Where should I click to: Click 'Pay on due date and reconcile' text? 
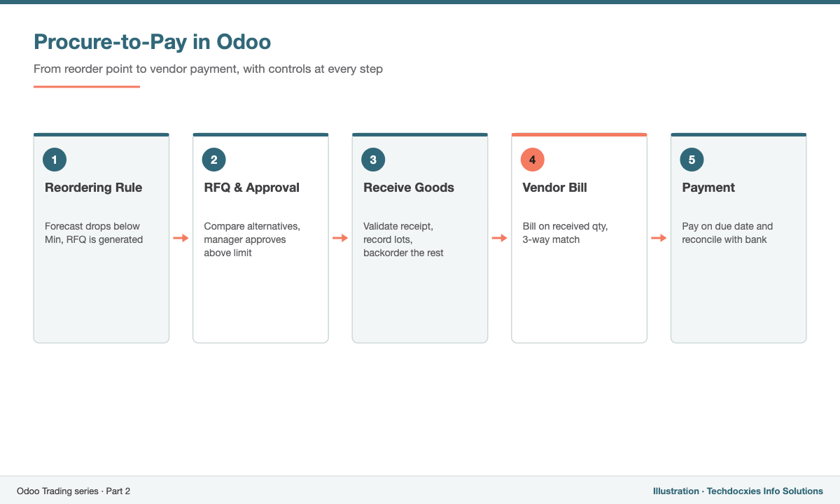pyautogui.click(x=728, y=233)
